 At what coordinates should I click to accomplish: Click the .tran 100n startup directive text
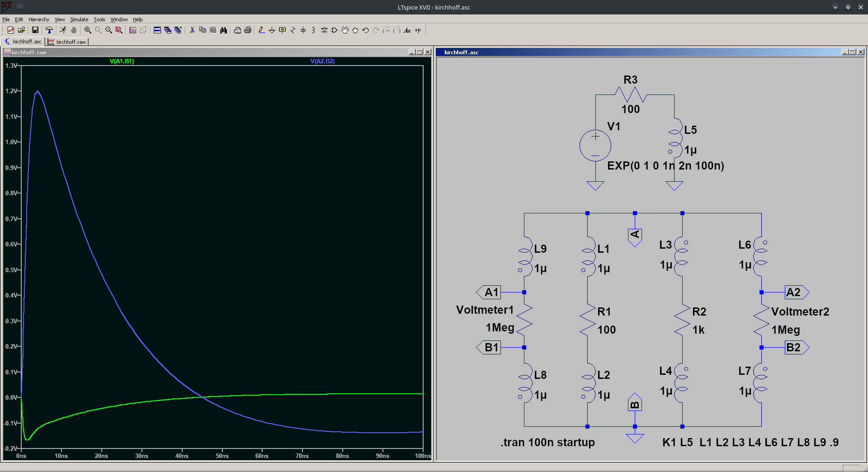coord(547,442)
